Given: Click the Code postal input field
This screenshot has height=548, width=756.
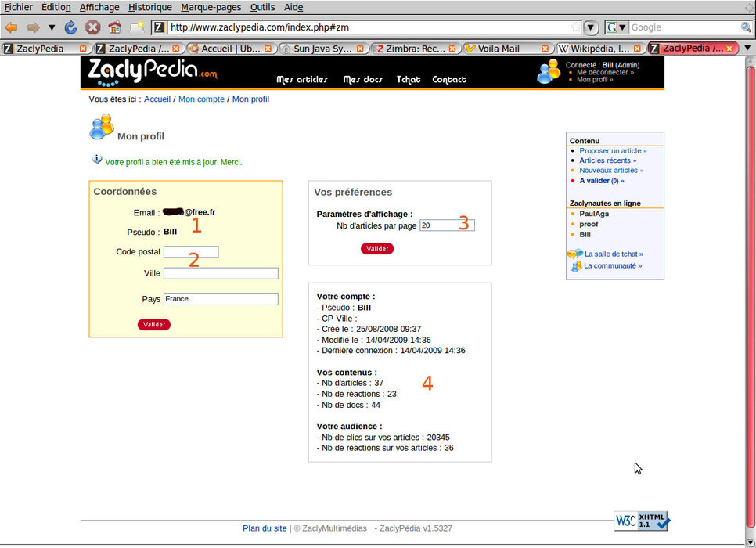Looking at the screenshot, I should [x=191, y=252].
